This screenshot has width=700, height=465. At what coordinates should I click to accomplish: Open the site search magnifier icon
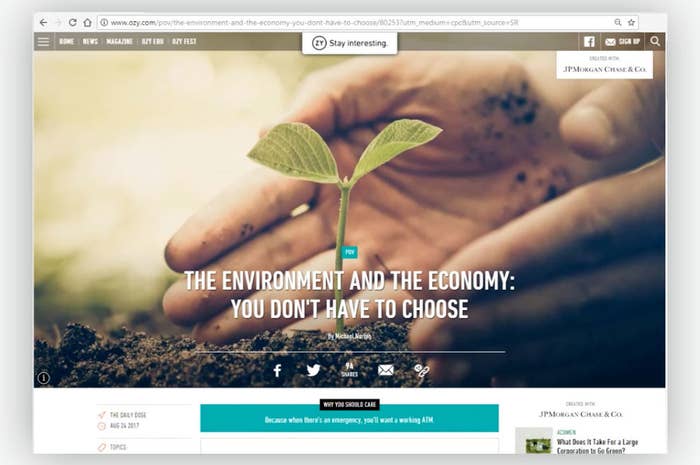655,41
